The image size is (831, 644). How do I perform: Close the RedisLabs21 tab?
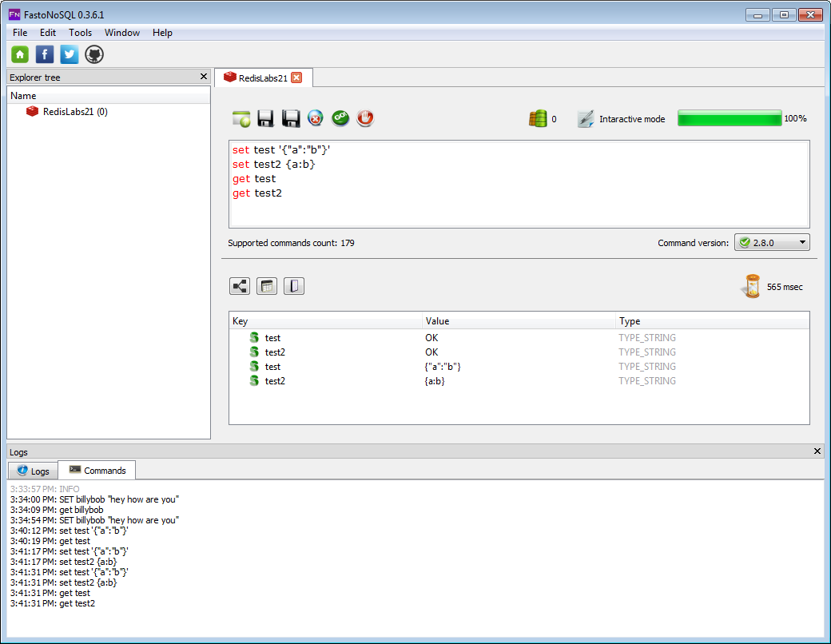[296, 78]
